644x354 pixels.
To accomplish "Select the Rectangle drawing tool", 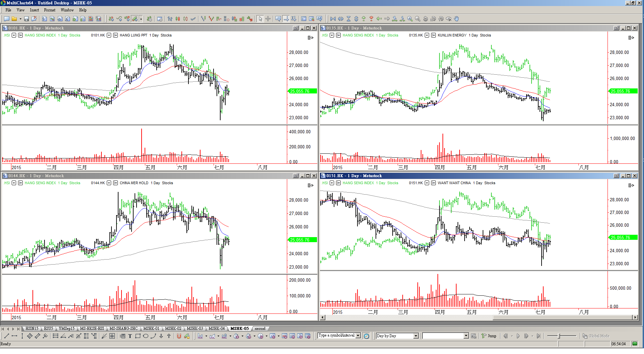I will click(138, 336).
